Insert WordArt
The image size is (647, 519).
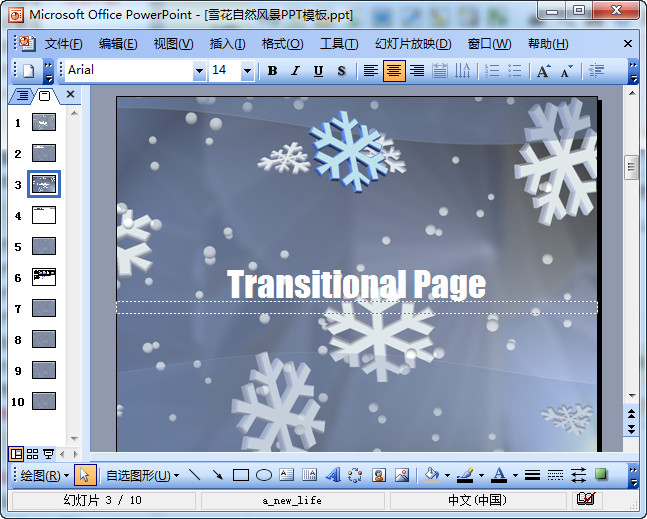click(x=333, y=475)
